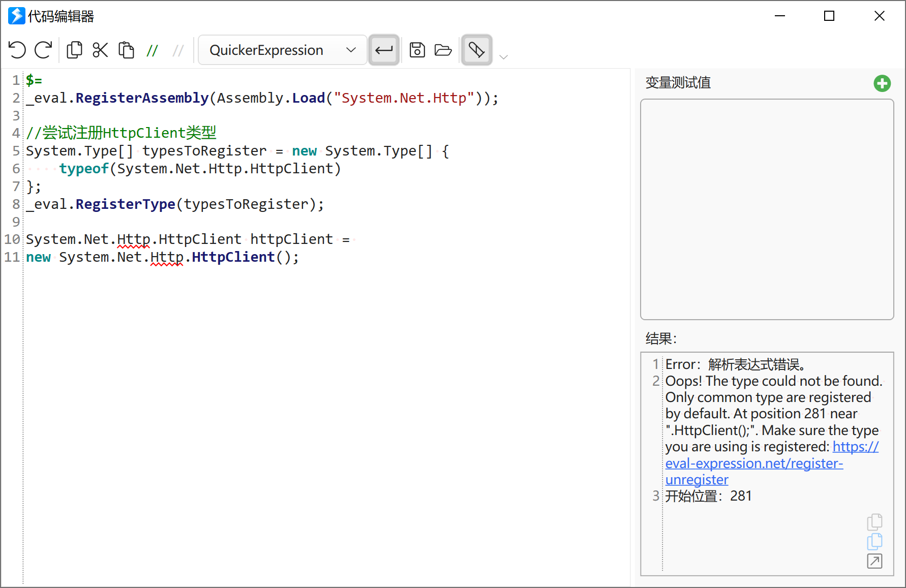Comment selected lines with green slashes

(152, 50)
